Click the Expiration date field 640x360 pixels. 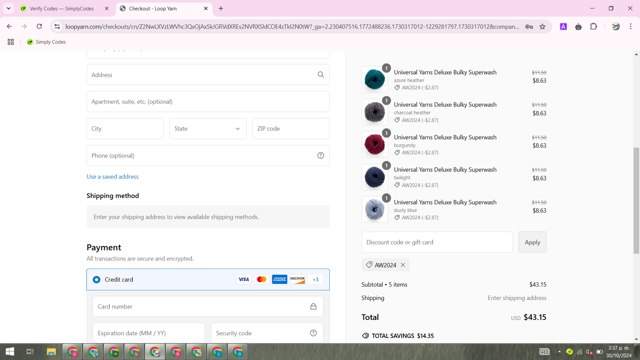pos(149,333)
